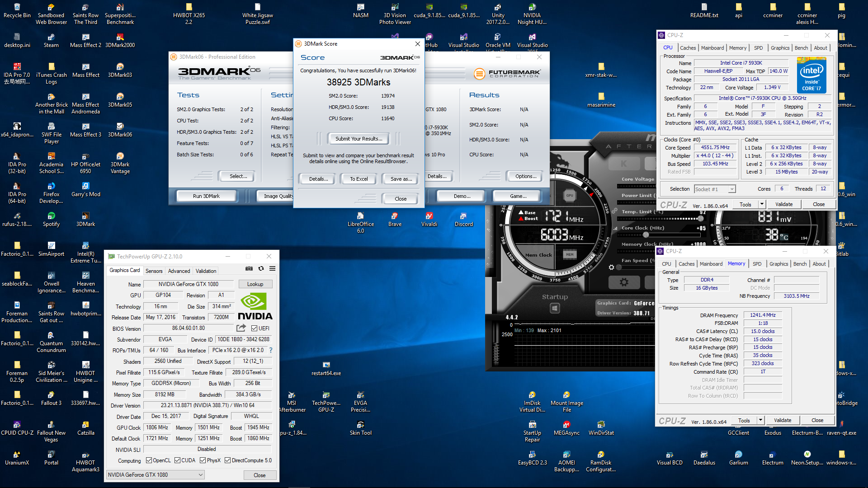Toggle the PhysX checkbox
Viewport: 868px width, 488px height.
[203, 460]
